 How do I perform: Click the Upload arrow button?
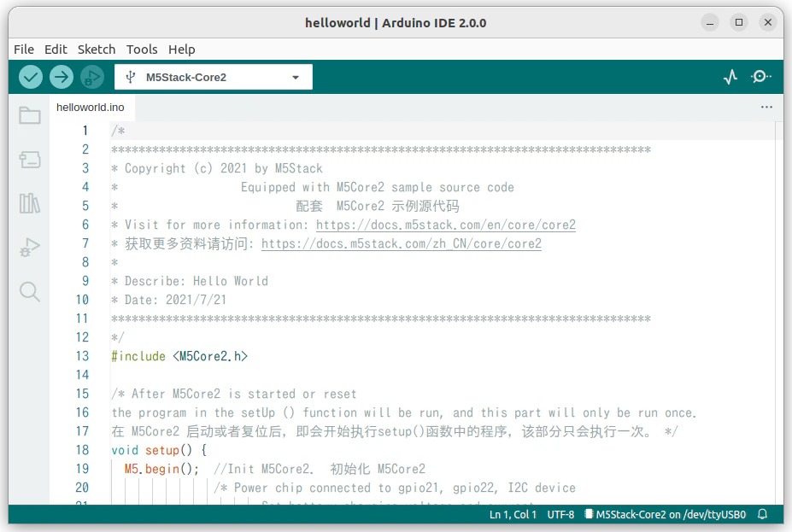pos(62,77)
